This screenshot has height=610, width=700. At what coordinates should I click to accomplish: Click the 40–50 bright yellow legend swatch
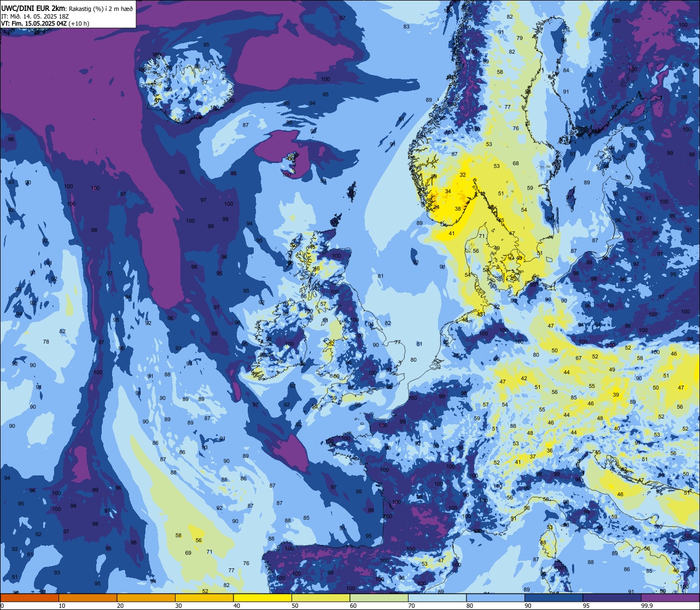tap(262, 597)
